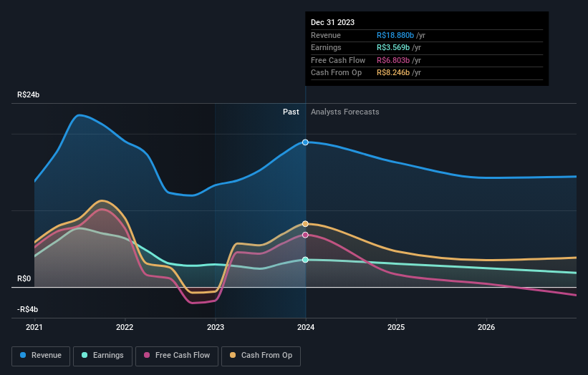Viewport: 588px width, 375px height.
Task: Click the Earnings row label in tooltip
Action: (x=326, y=47)
